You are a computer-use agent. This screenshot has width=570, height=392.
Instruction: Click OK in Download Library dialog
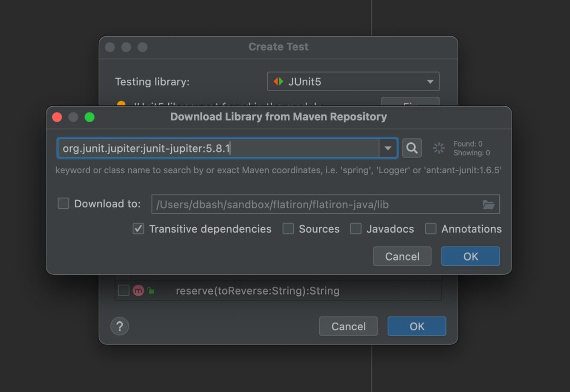point(470,256)
